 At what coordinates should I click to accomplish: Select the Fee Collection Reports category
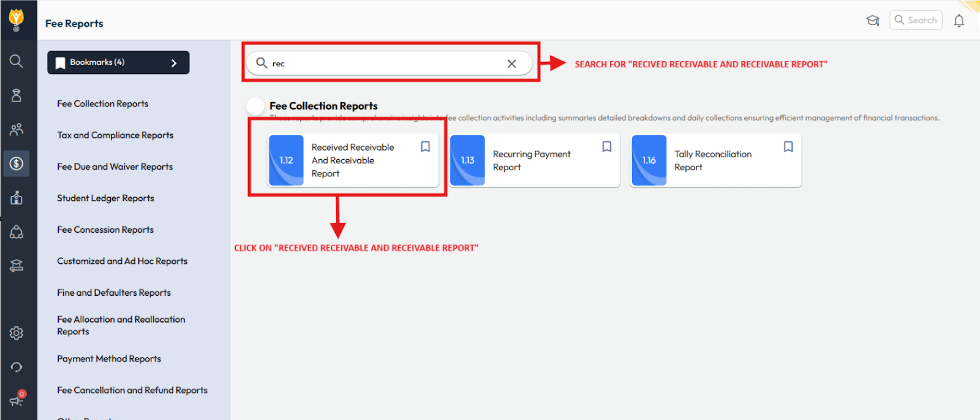[103, 104]
